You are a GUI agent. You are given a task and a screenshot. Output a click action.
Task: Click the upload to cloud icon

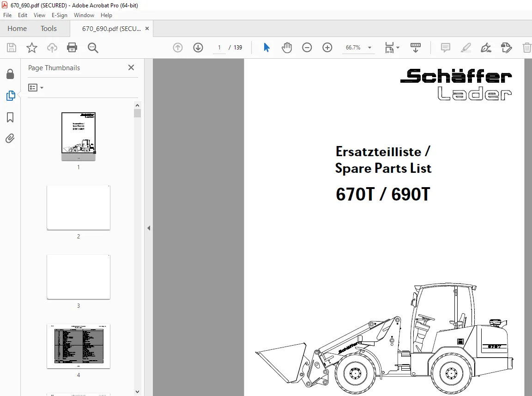click(x=52, y=48)
